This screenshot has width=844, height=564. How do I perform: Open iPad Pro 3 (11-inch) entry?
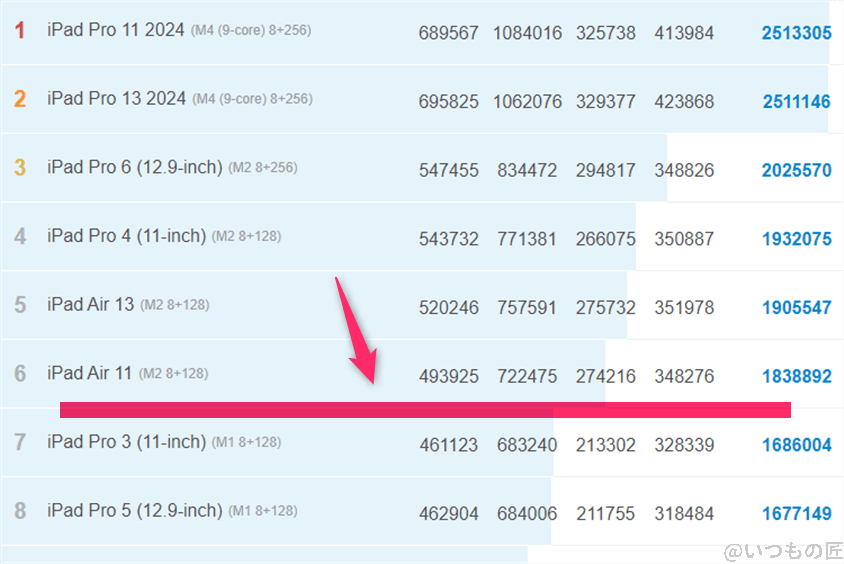click(126, 442)
